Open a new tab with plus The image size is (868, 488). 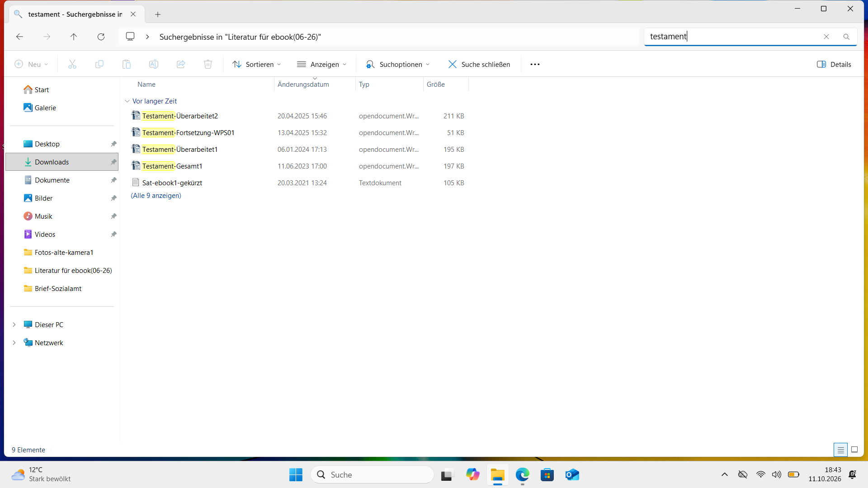pyautogui.click(x=158, y=14)
